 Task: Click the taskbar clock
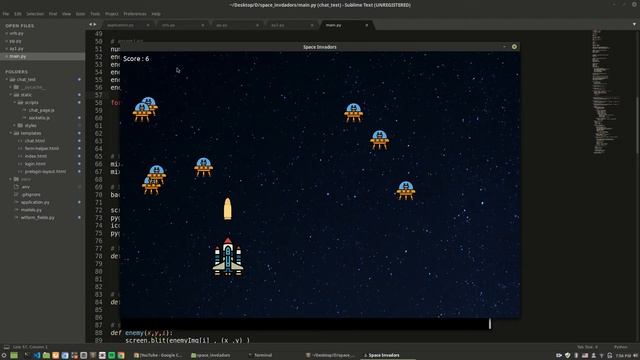click(x=623, y=356)
